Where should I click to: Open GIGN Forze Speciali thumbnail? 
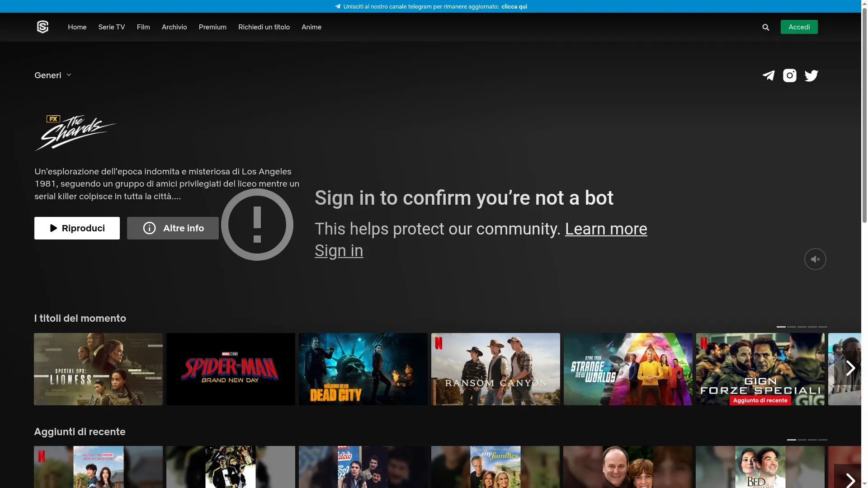click(760, 369)
